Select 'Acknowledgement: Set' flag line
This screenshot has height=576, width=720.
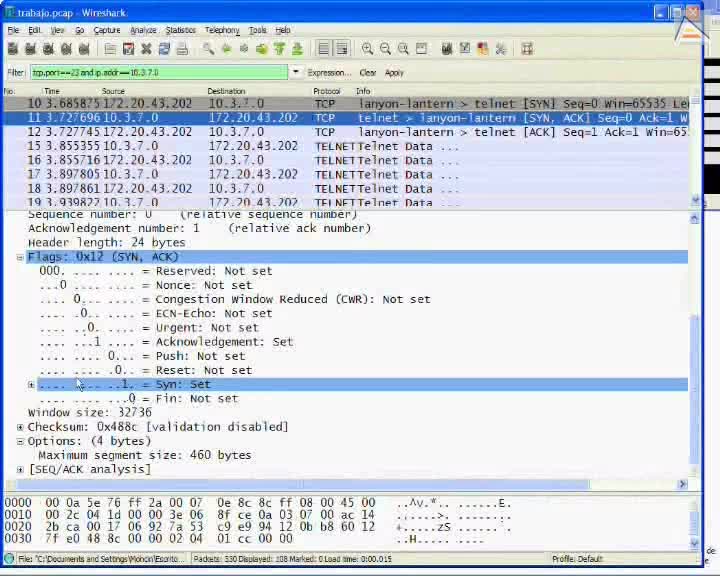click(x=166, y=342)
